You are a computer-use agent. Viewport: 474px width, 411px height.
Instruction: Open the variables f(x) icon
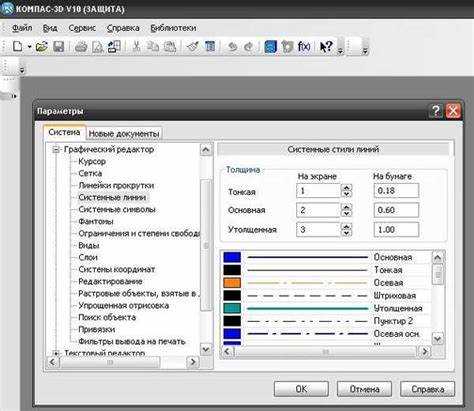(x=304, y=46)
